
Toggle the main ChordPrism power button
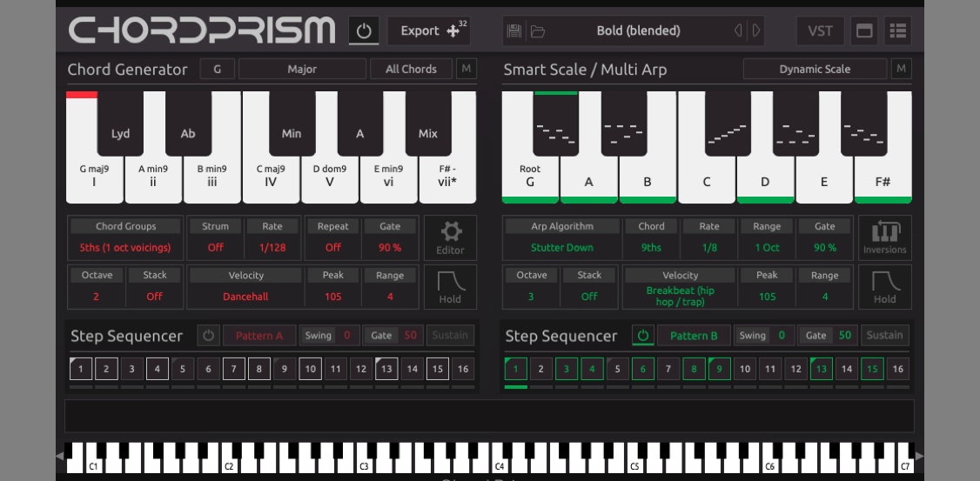tap(364, 30)
